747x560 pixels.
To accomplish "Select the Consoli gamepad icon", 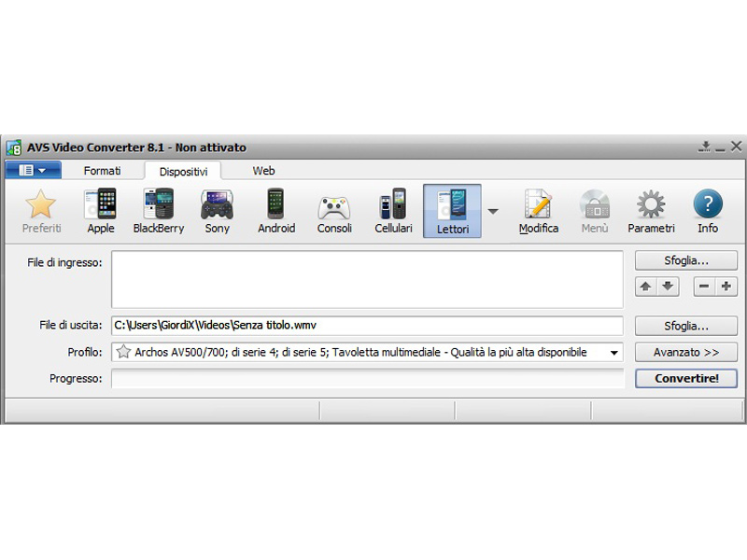I will pos(334,210).
